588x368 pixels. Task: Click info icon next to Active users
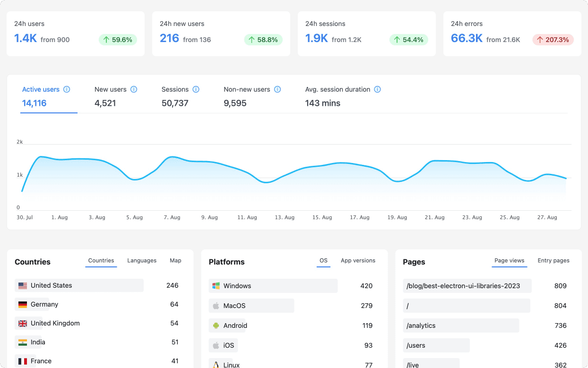(x=67, y=89)
